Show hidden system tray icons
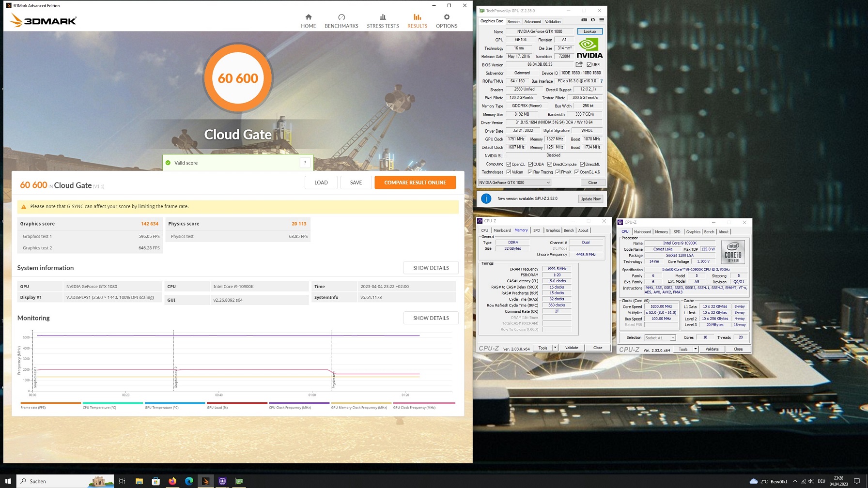This screenshot has width=868, height=488. point(795,481)
